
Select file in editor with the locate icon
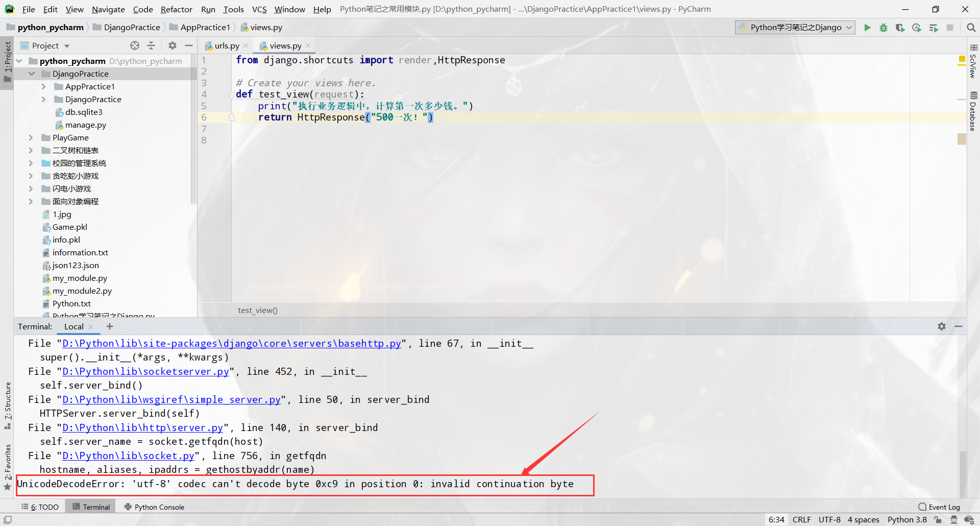(x=135, y=45)
